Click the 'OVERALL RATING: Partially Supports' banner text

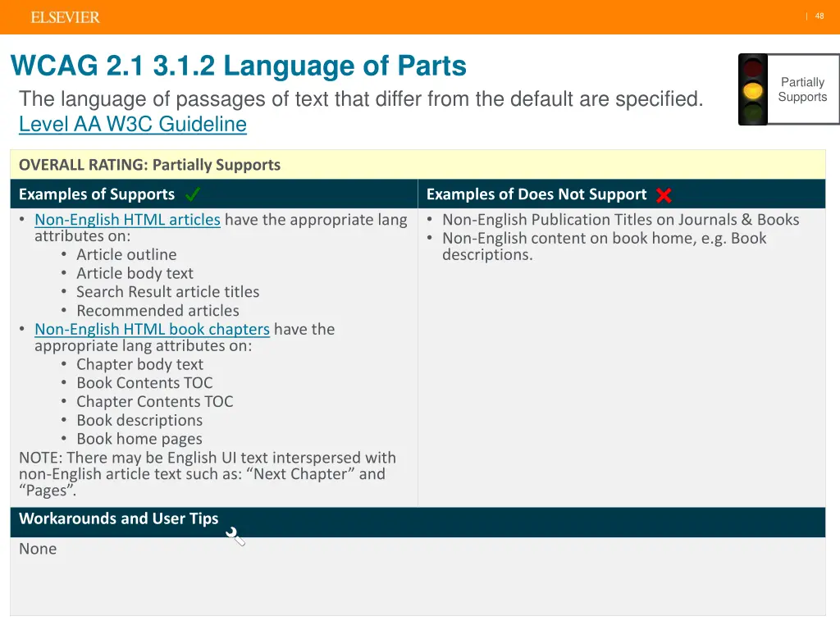[150, 164]
